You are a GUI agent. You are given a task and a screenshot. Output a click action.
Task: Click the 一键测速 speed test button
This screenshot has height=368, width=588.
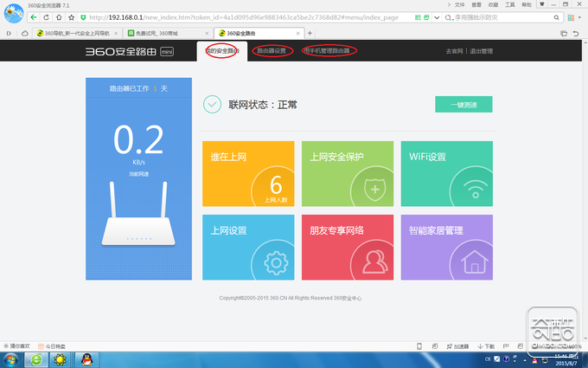point(463,105)
